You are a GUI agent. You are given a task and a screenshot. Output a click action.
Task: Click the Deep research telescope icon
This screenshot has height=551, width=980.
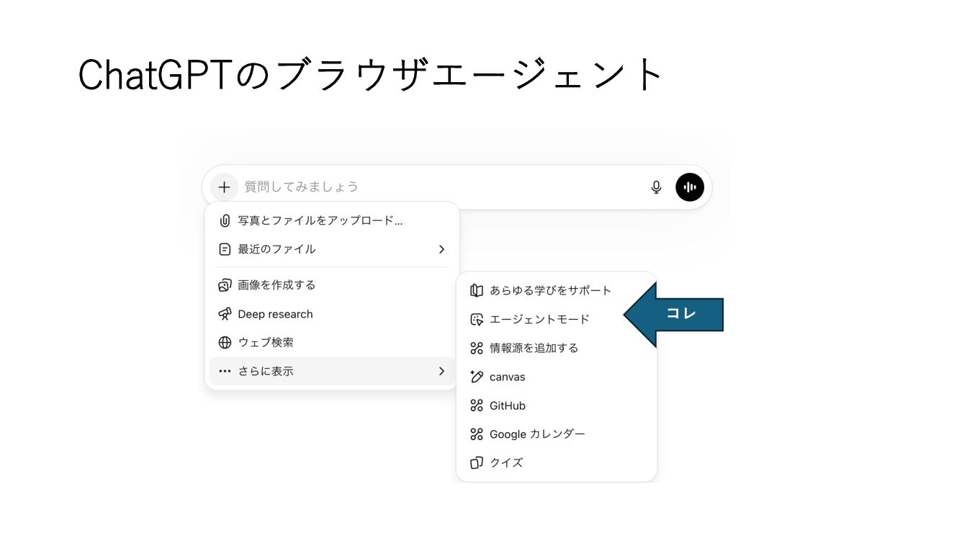click(225, 314)
